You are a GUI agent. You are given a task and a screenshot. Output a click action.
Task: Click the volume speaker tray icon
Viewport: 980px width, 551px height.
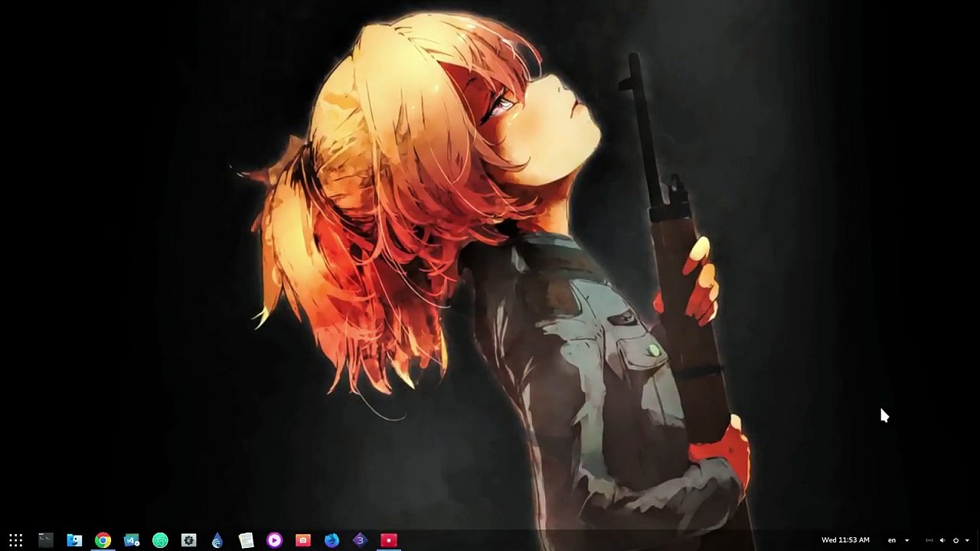(942, 540)
